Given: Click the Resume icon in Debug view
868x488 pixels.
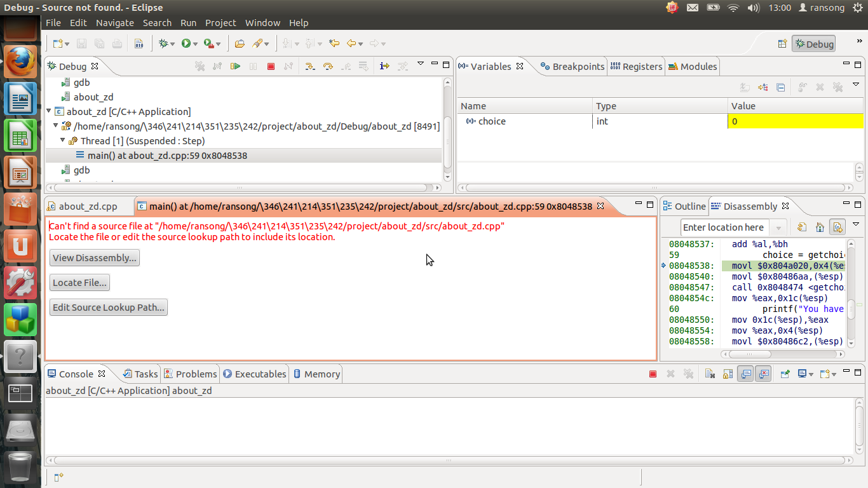Looking at the screenshot, I should coord(235,66).
